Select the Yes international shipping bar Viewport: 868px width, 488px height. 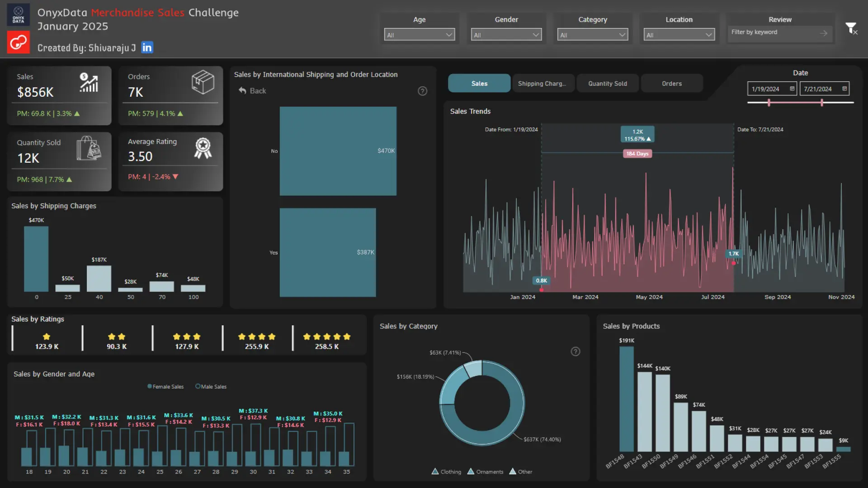pyautogui.click(x=328, y=252)
